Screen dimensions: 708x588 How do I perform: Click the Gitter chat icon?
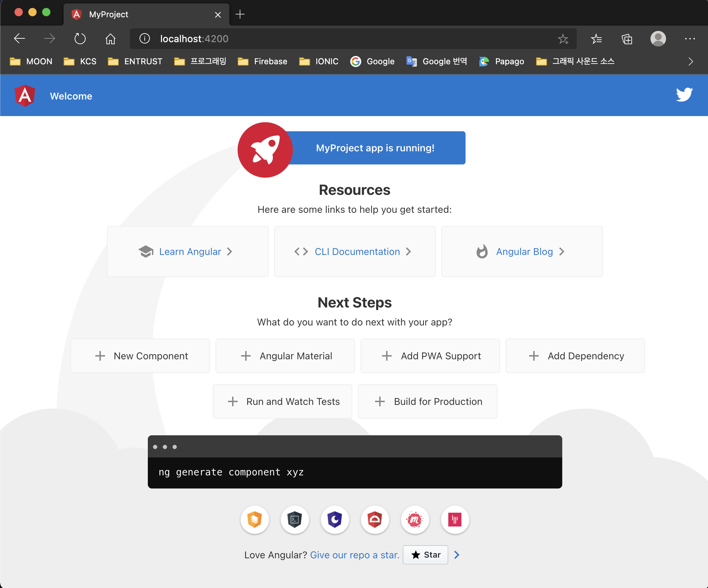(455, 520)
